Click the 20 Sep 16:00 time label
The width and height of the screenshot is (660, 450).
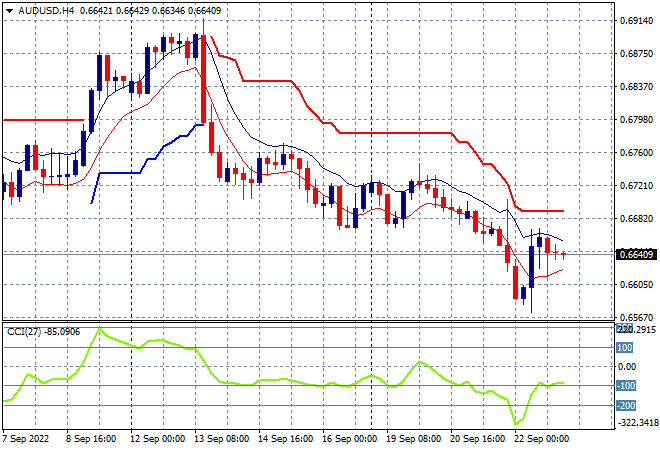coord(477,439)
